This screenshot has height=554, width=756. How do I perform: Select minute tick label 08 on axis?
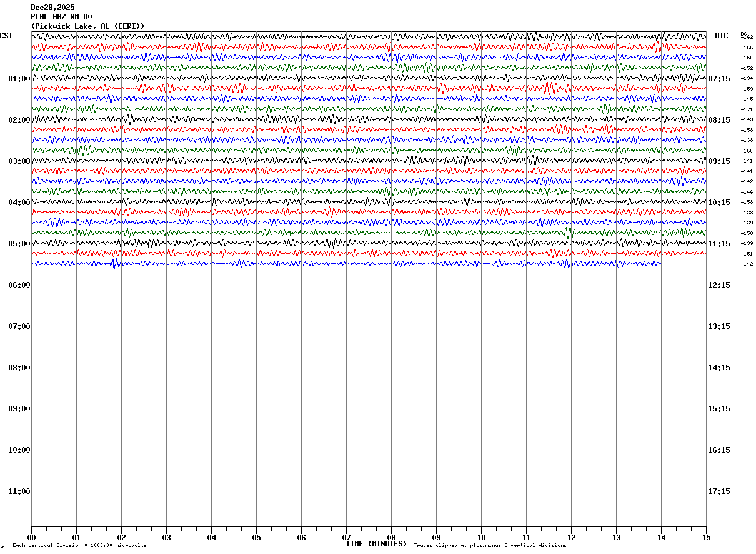(x=392, y=538)
